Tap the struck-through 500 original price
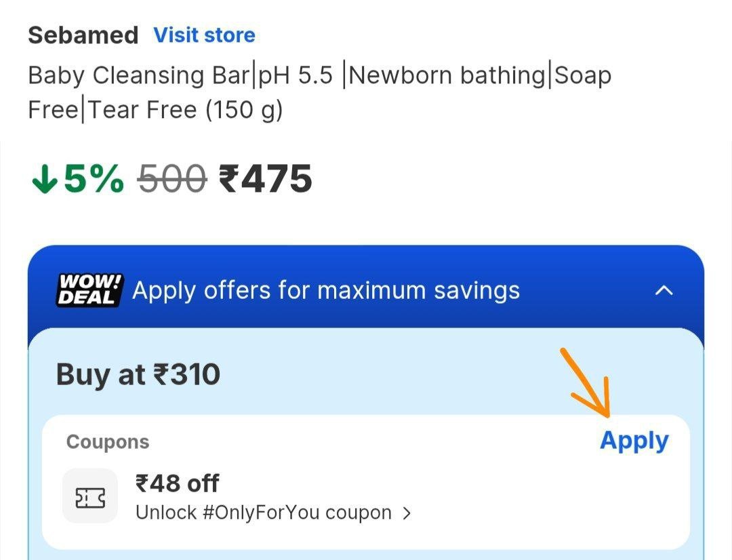This screenshot has width=732, height=560. pos(171,180)
